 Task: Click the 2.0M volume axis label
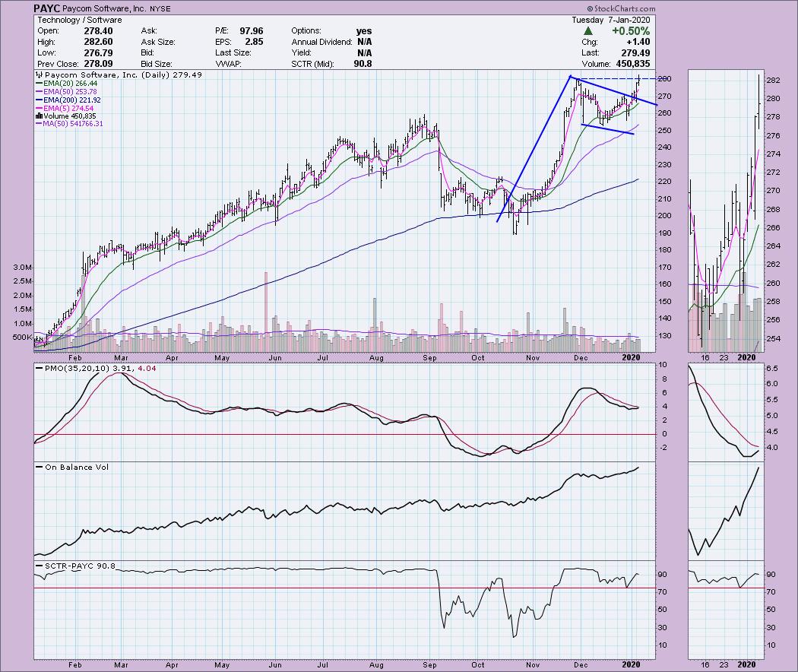click(23, 296)
